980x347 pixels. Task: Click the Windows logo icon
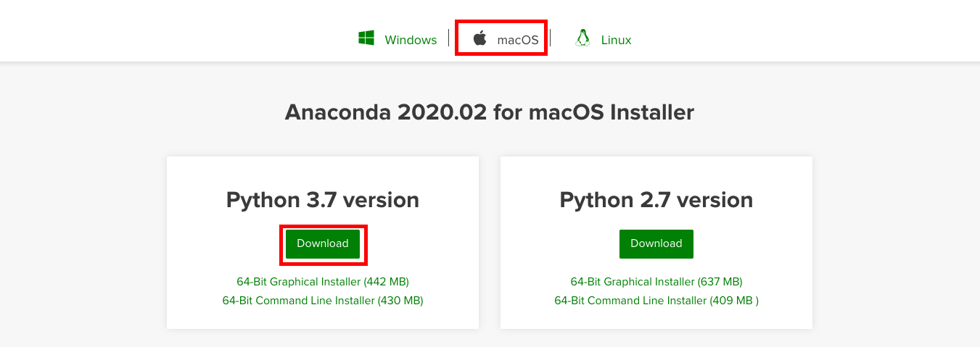coord(366,38)
